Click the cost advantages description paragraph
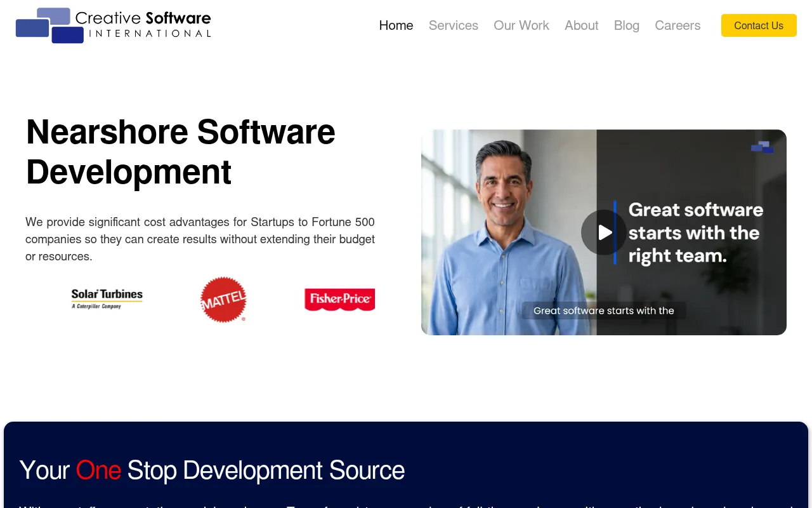This screenshot has width=812, height=508. 200,239
